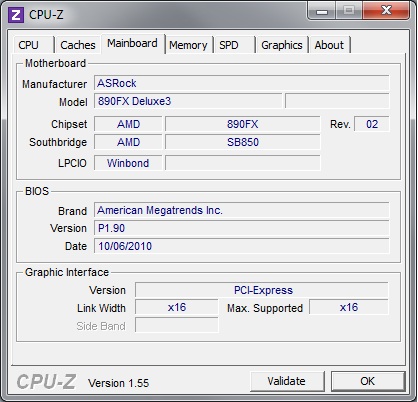The width and height of the screenshot is (418, 402).
Task: Click the Validate button
Action: [x=287, y=381]
